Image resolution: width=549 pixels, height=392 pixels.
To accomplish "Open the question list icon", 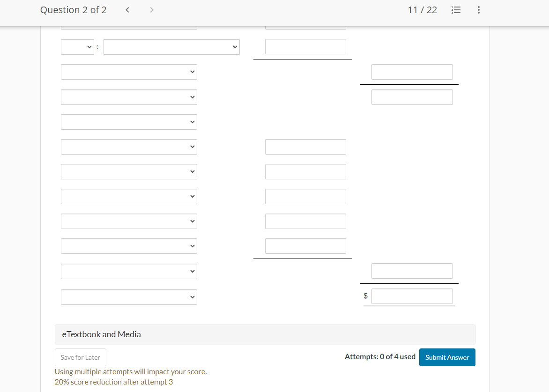I will 456,10.
